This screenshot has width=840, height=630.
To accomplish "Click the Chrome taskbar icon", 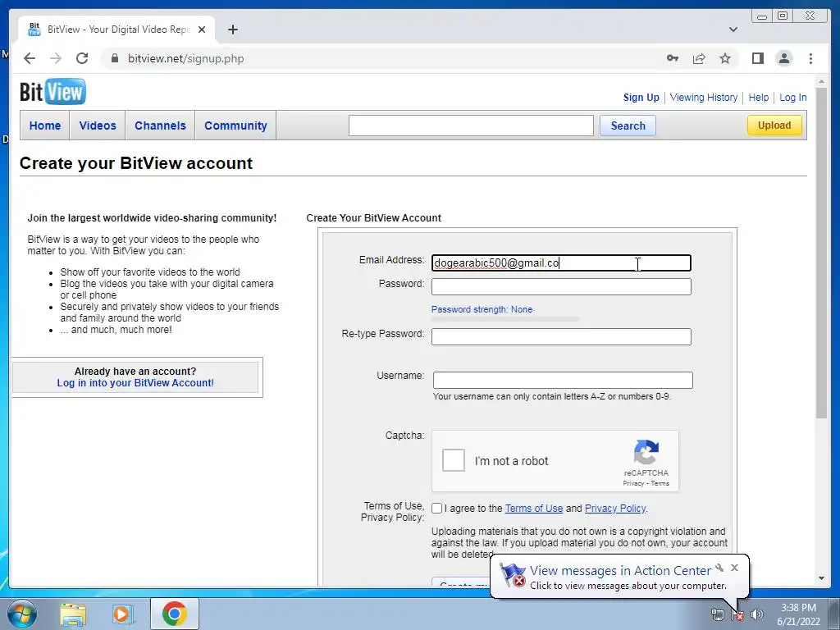I will [175, 614].
